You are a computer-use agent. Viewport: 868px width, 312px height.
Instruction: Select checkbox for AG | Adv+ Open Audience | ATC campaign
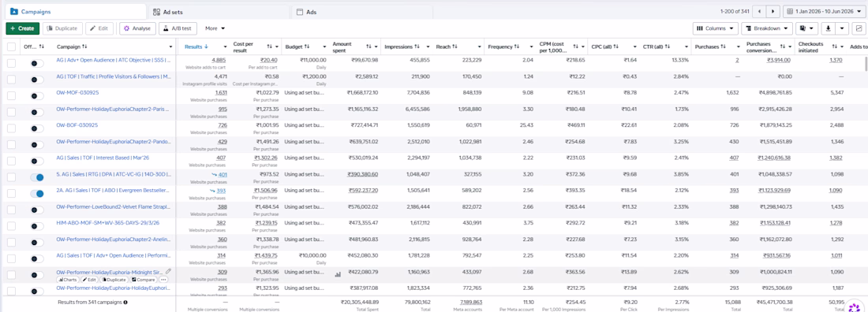pyautogui.click(x=11, y=64)
